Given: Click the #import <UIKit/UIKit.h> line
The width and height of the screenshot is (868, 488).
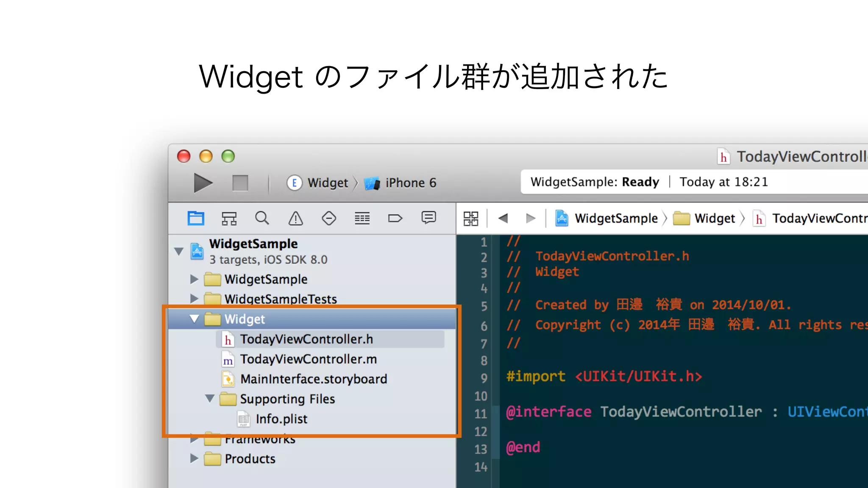Looking at the screenshot, I should 604,376.
